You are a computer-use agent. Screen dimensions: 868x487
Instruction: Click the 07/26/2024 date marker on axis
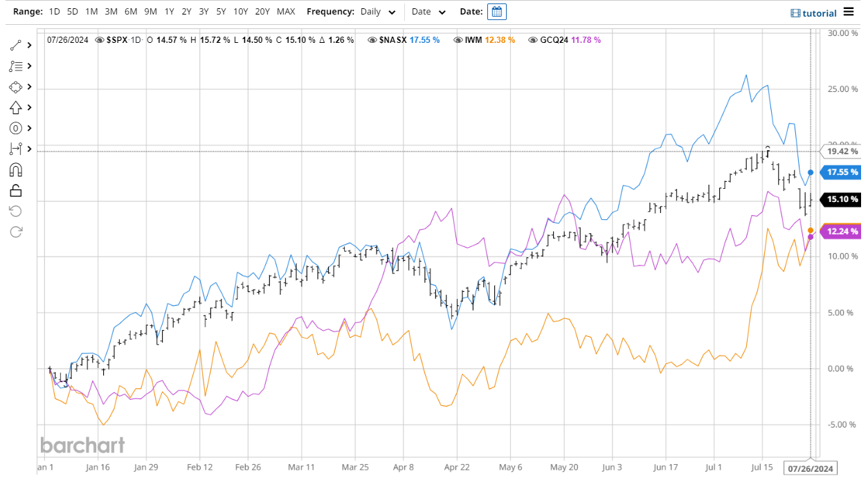pos(811,468)
